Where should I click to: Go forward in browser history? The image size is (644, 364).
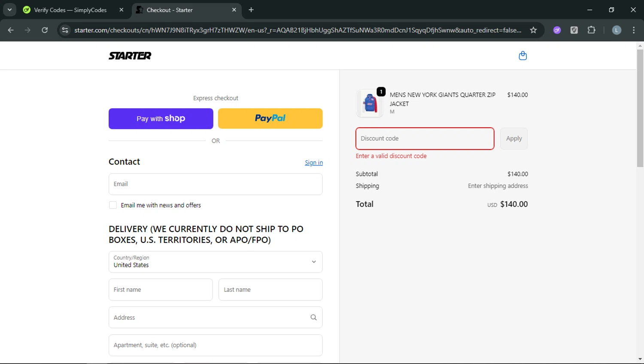[x=27, y=30]
